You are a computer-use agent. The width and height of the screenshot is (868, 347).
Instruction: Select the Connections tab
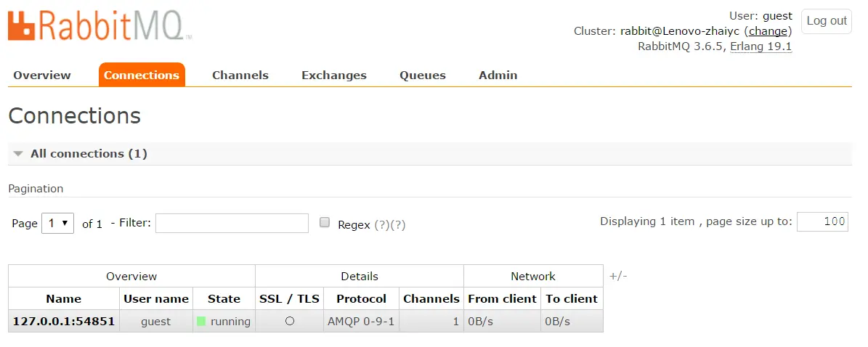[142, 75]
